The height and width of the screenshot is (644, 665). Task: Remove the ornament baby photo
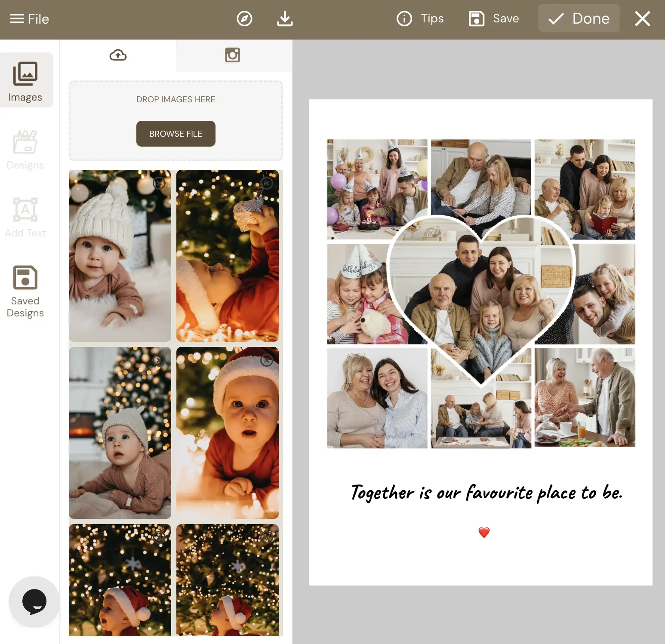pos(267,183)
